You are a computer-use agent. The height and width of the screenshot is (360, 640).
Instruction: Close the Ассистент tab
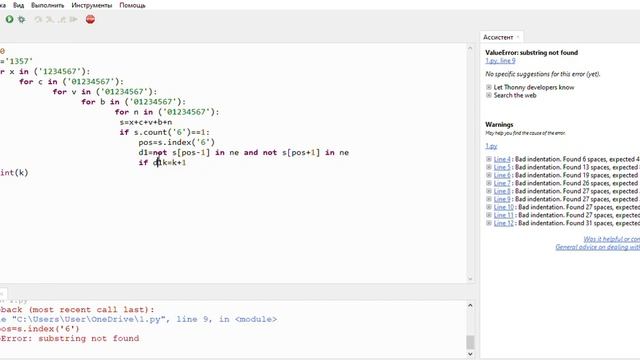pyautogui.click(x=518, y=37)
